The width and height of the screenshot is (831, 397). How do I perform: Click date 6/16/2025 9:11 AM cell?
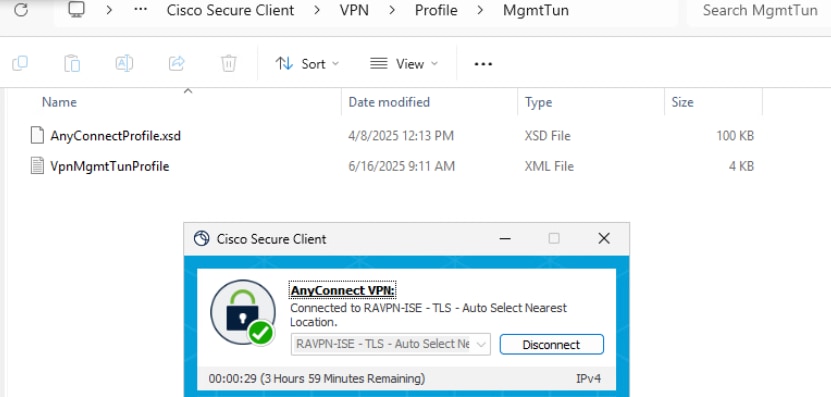pyautogui.click(x=401, y=166)
